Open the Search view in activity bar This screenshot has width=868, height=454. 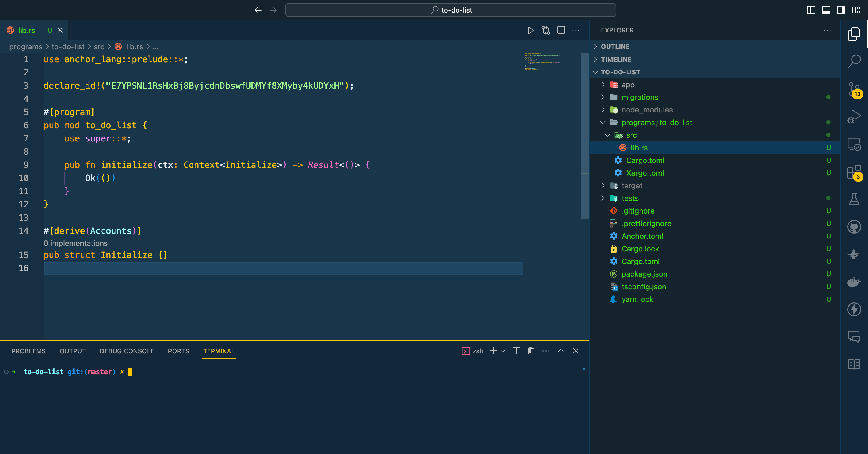(854, 61)
